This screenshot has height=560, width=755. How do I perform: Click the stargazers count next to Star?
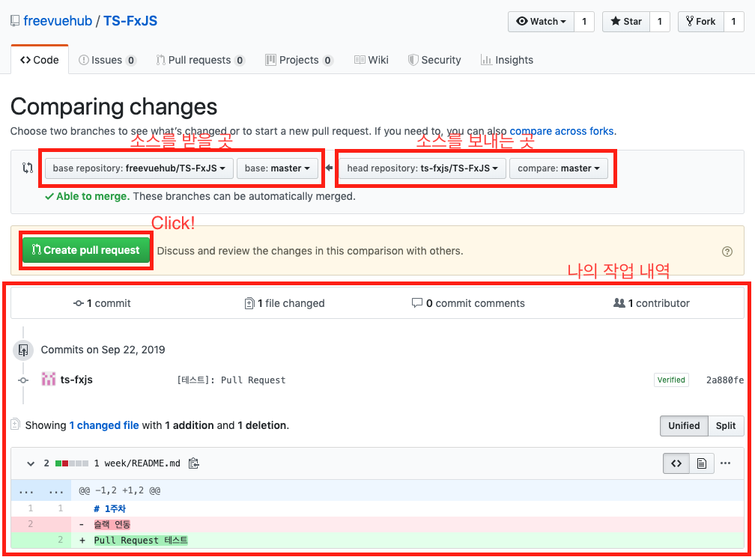click(x=660, y=21)
